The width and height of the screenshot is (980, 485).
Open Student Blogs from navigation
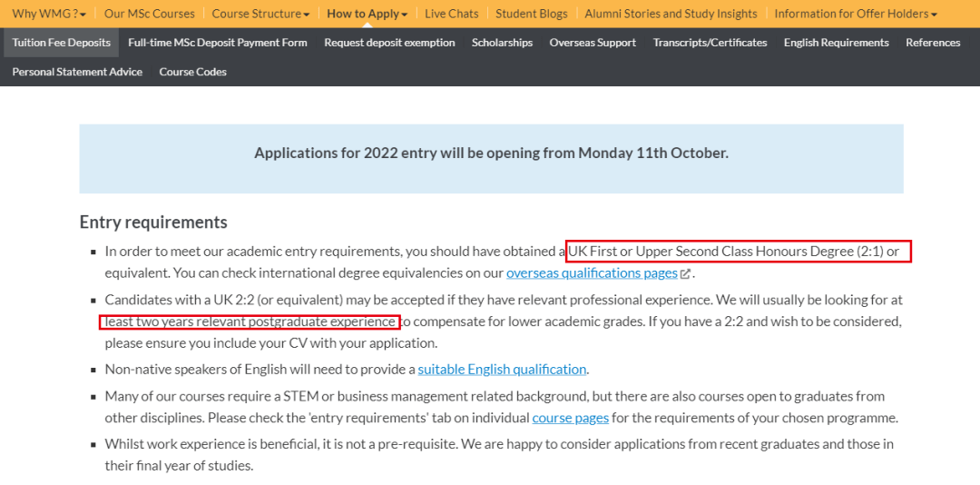click(x=531, y=14)
